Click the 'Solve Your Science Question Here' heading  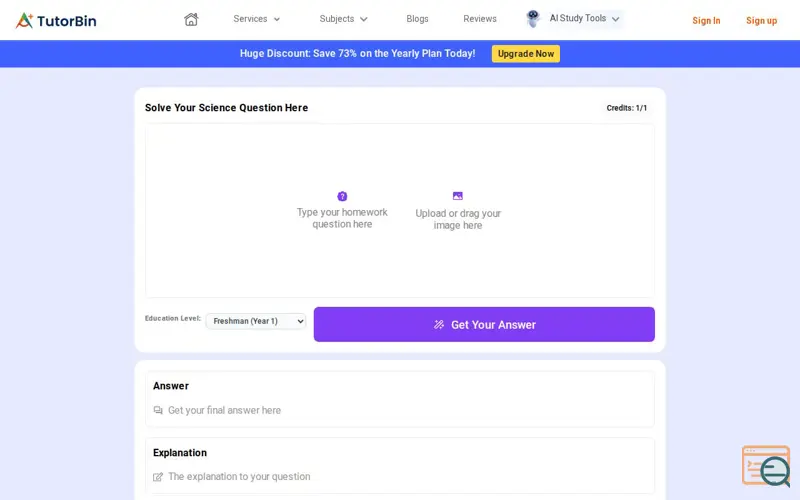click(x=227, y=108)
